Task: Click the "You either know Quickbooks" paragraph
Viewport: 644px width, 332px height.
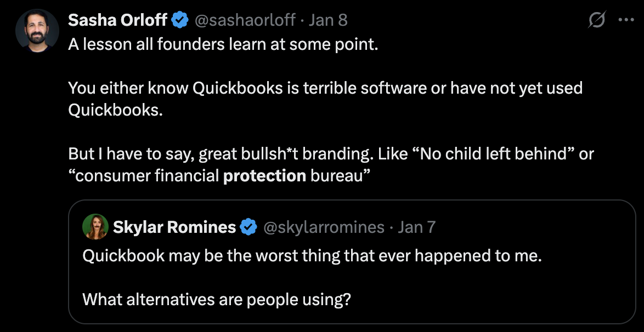Action: pos(325,88)
